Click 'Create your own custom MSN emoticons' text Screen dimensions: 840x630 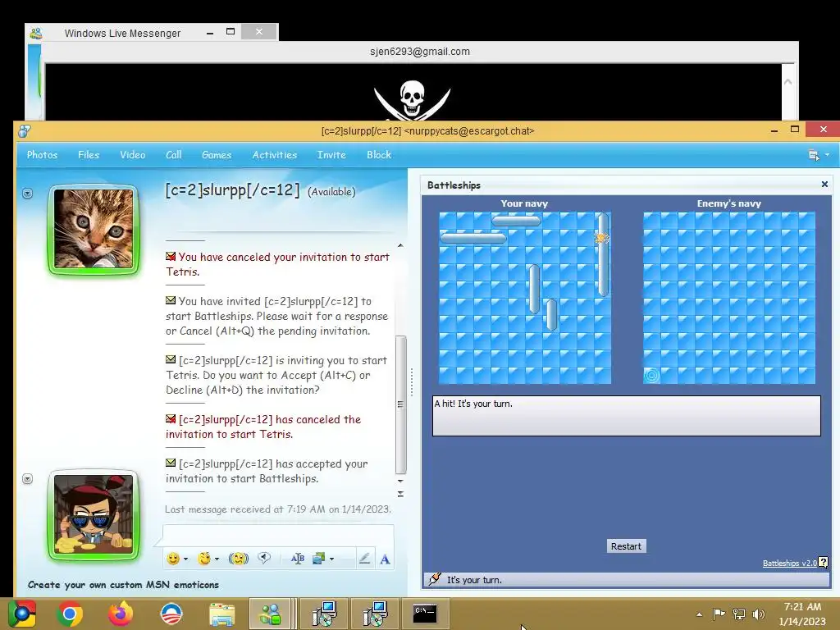coord(123,584)
